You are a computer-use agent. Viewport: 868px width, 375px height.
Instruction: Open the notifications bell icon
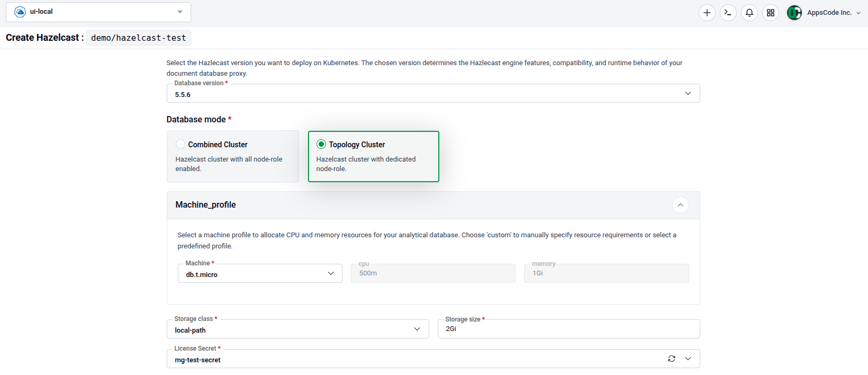[x=749, y=13]
